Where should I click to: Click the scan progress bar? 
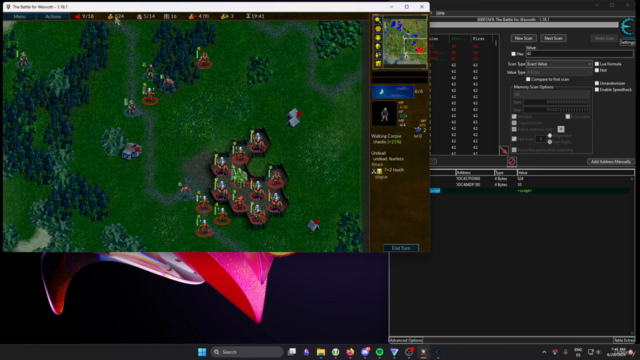point(524,25)
